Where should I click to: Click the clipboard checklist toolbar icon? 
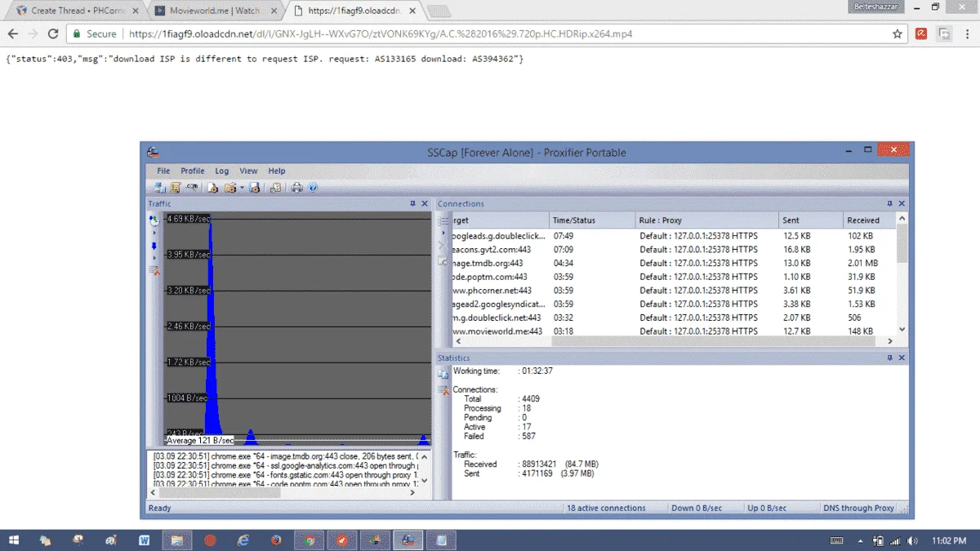(276, 188)
